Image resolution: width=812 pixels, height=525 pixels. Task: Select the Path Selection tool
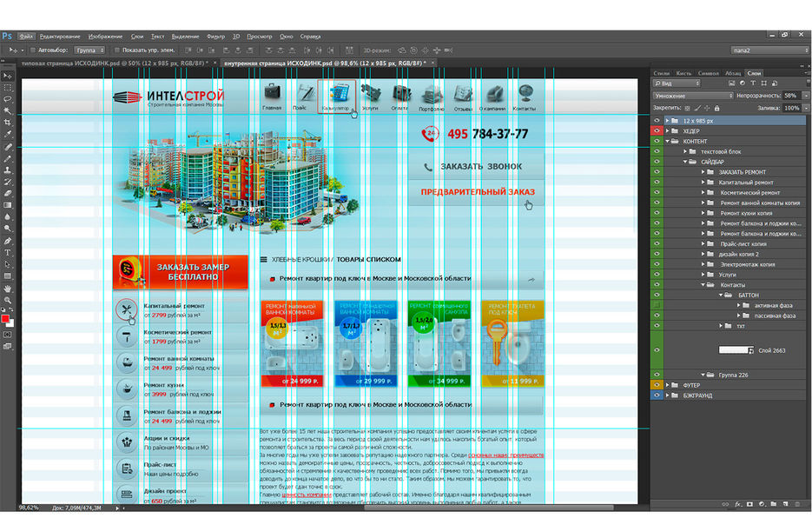coord(7,264)
